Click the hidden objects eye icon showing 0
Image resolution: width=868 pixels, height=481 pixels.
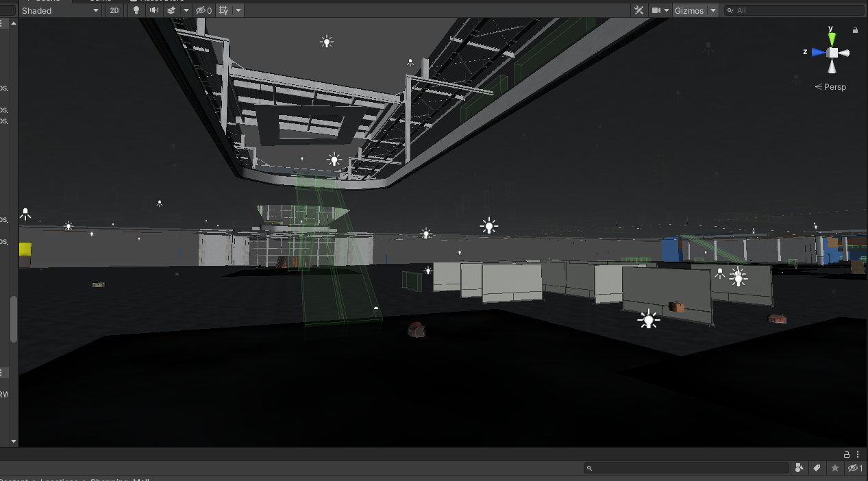[202, 10]
